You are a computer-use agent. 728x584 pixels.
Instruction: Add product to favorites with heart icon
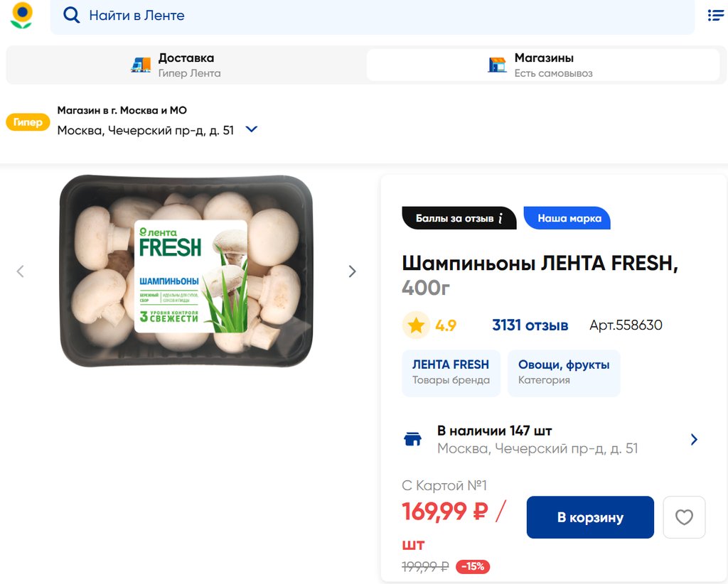click(684, 517)
